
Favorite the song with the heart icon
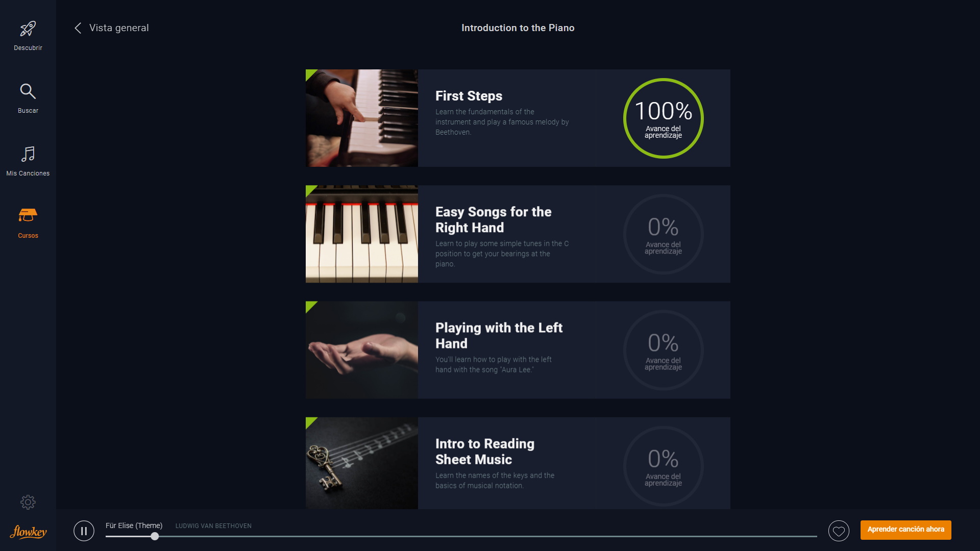pos(839,531)
